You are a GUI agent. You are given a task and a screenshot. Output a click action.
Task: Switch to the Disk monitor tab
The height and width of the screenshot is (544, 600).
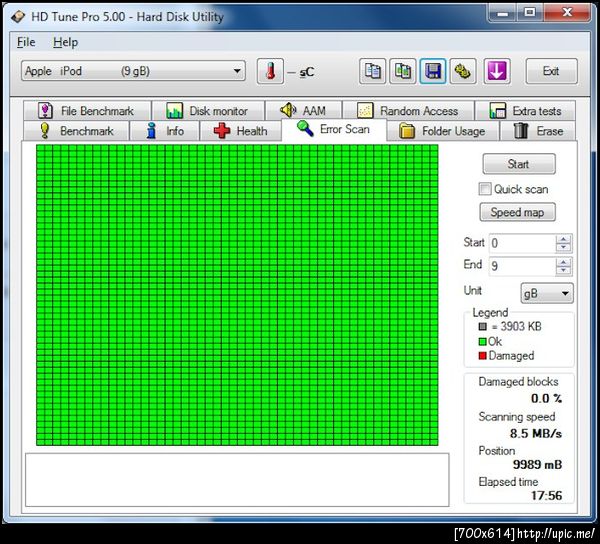208,111
